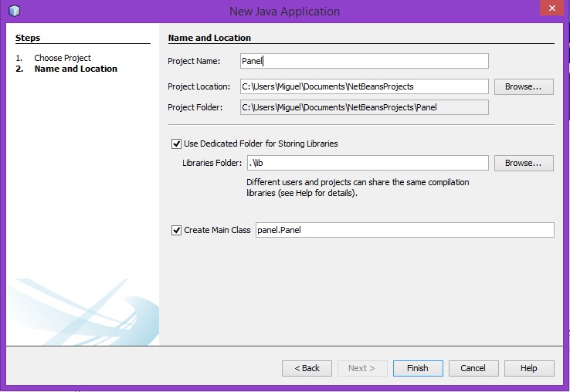Edit the main class name field

click(404, 230)
